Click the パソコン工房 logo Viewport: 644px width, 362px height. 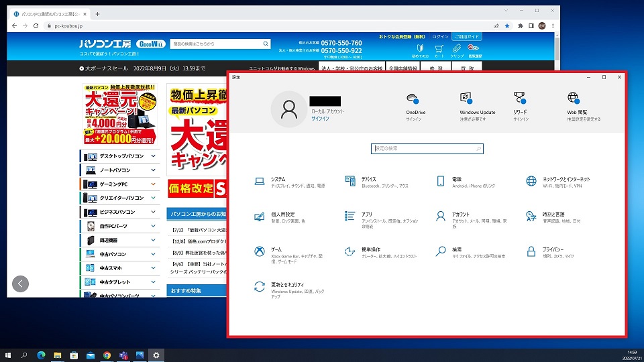105,44
